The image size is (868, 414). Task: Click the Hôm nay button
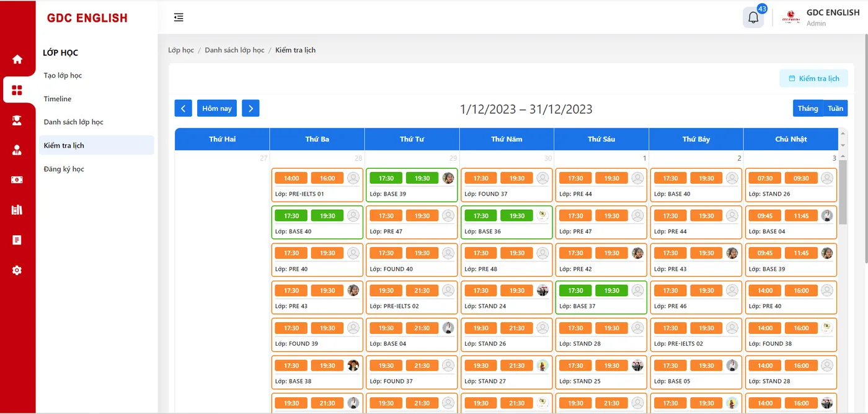(217, 108)
